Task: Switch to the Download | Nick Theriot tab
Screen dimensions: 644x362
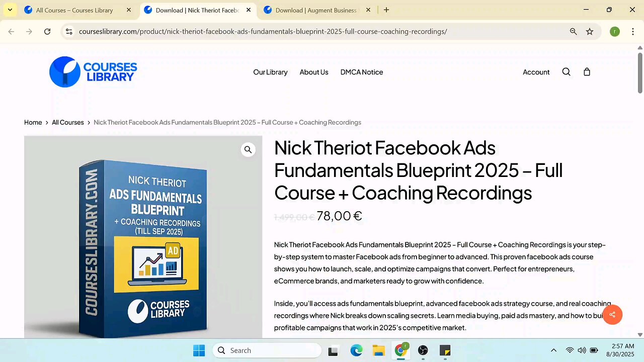Action: click(x=198, y=10)
